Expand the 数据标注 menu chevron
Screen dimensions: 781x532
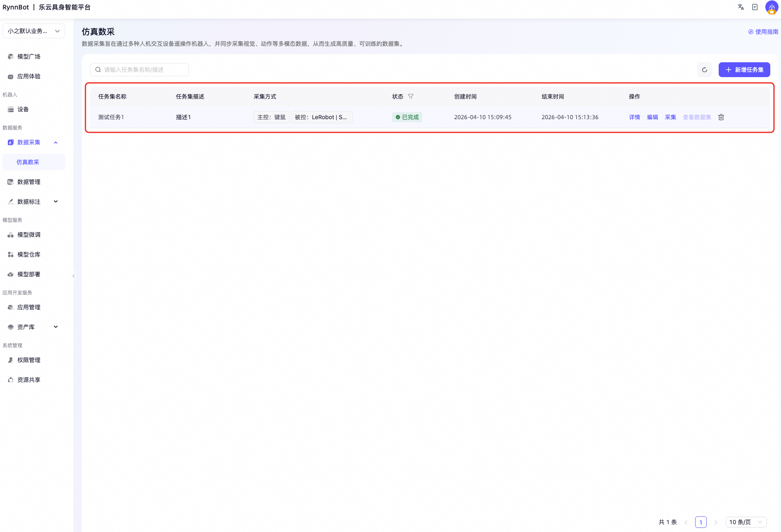pos(56,202)
